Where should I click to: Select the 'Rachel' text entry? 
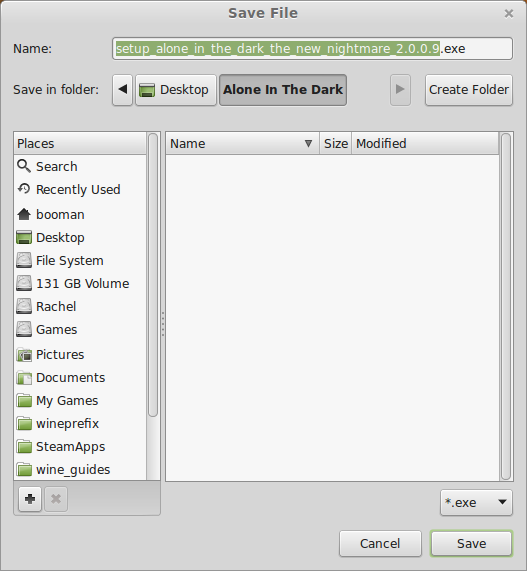56,306
